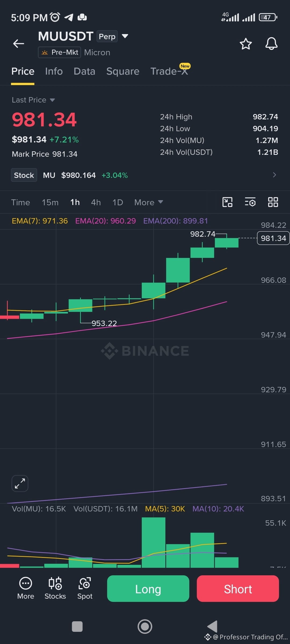Tap the 24h High value 982.74

pos(265,117)
